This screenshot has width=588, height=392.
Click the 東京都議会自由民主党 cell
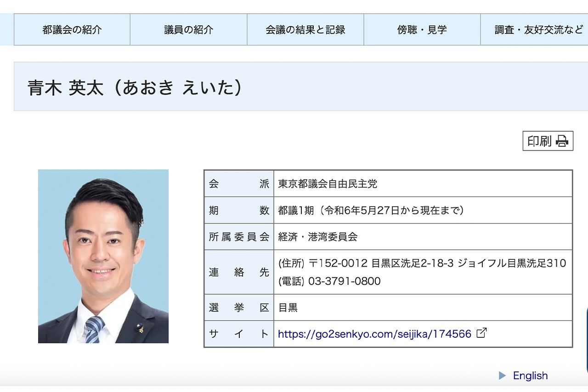pos(328,184)
